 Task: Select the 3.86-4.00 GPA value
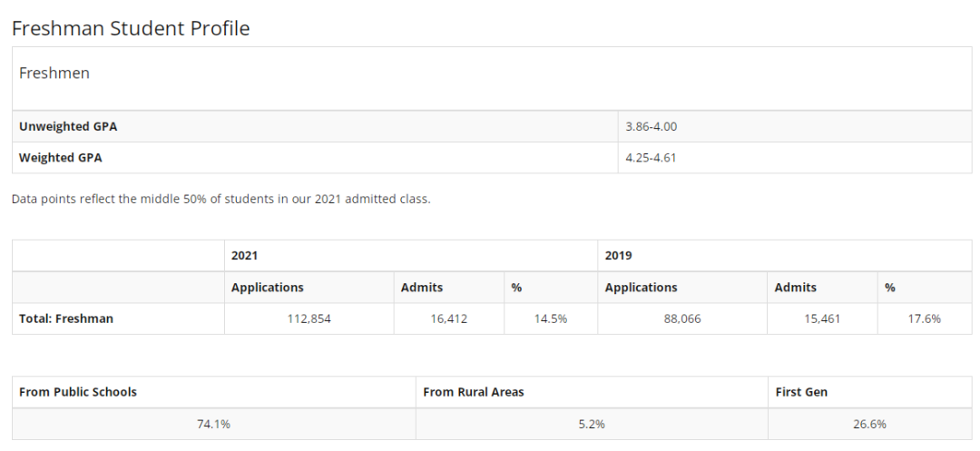pyautogui.click(x=651, y=126)
